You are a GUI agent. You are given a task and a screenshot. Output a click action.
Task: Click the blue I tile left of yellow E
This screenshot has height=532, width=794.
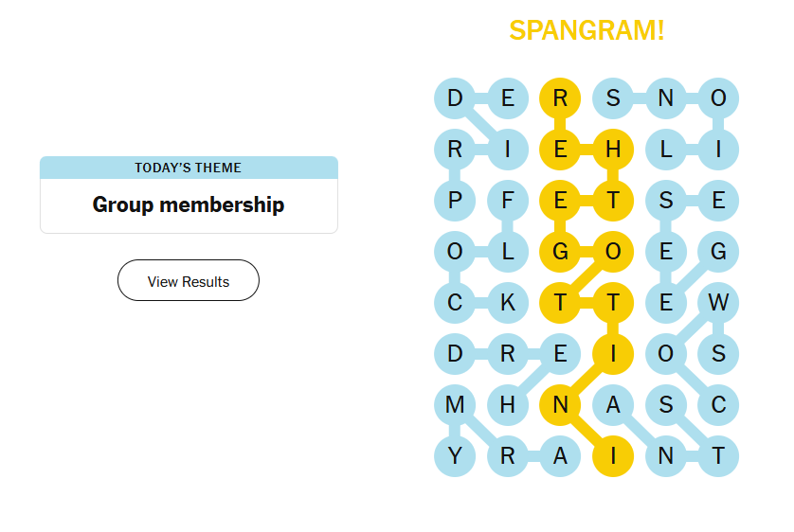[x=508, y=149]
